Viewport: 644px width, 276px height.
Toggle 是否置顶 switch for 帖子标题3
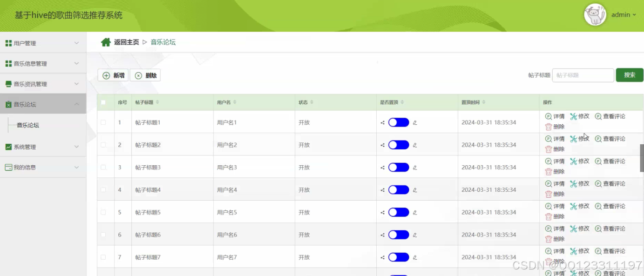click(399, 167)
